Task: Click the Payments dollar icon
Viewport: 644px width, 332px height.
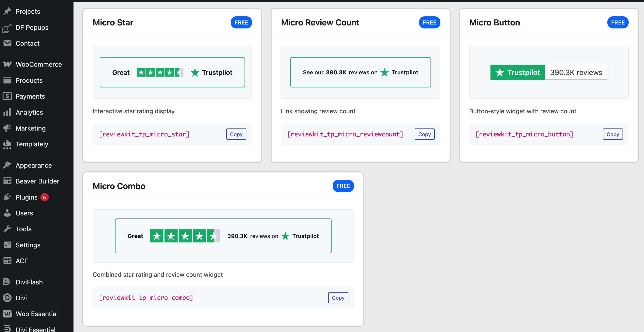Action: click(x=7, y=96)
